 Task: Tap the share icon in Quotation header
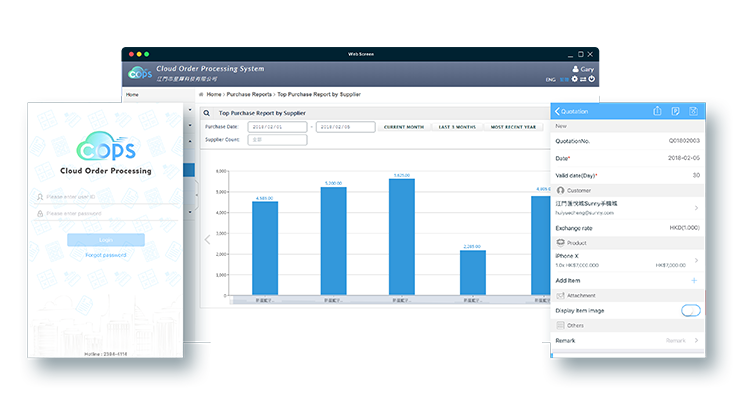[658, 111]
